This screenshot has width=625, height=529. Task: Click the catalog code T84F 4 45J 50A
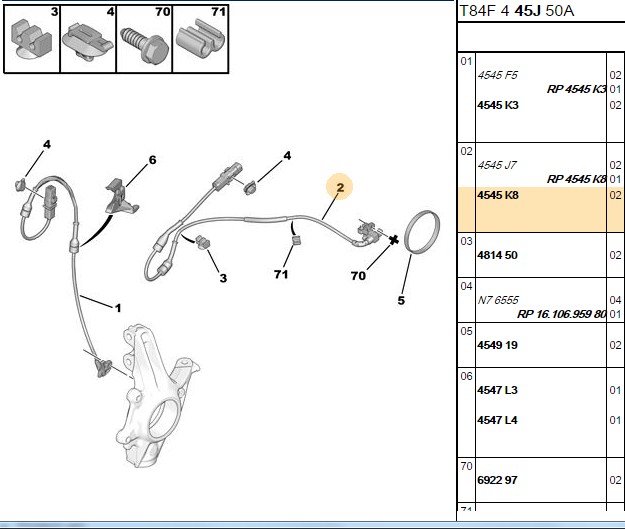tap(517, 11)
